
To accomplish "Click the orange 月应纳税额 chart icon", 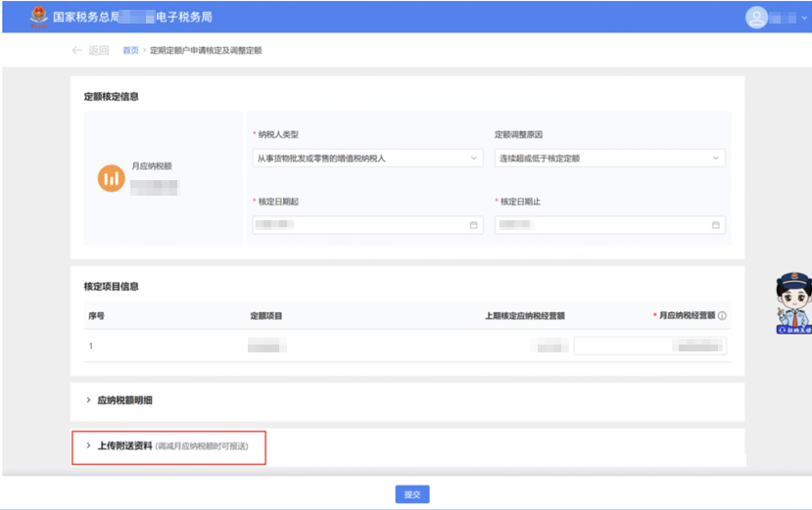I will 111,178.
